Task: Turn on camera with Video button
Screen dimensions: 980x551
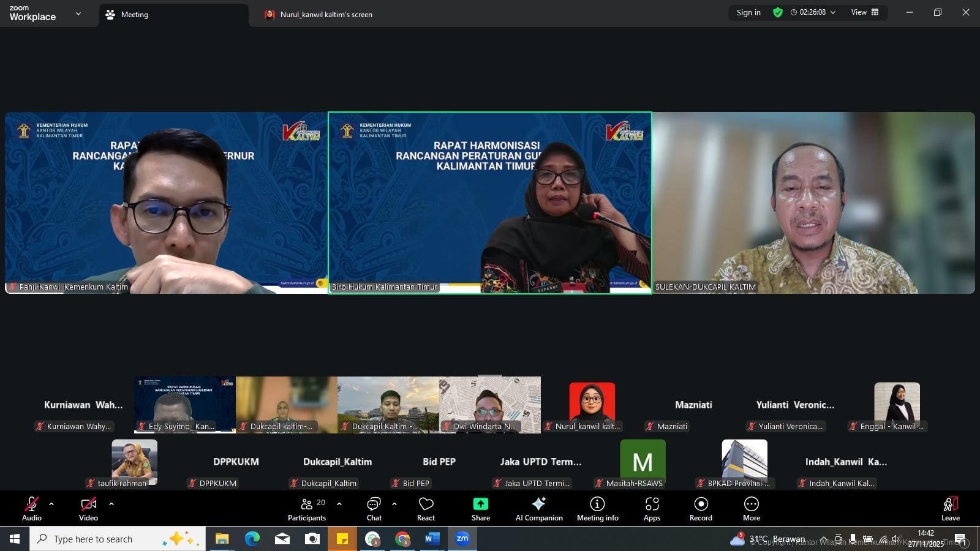Action: [88, 509]
